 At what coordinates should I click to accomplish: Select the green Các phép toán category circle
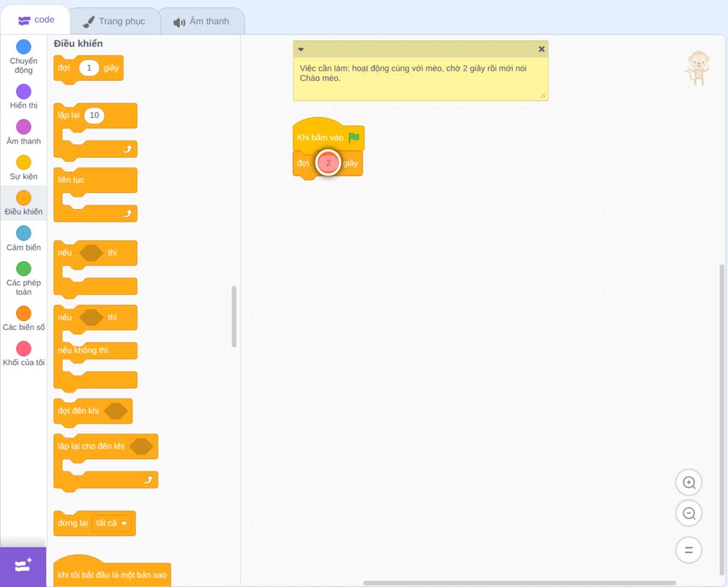[24, 269]
